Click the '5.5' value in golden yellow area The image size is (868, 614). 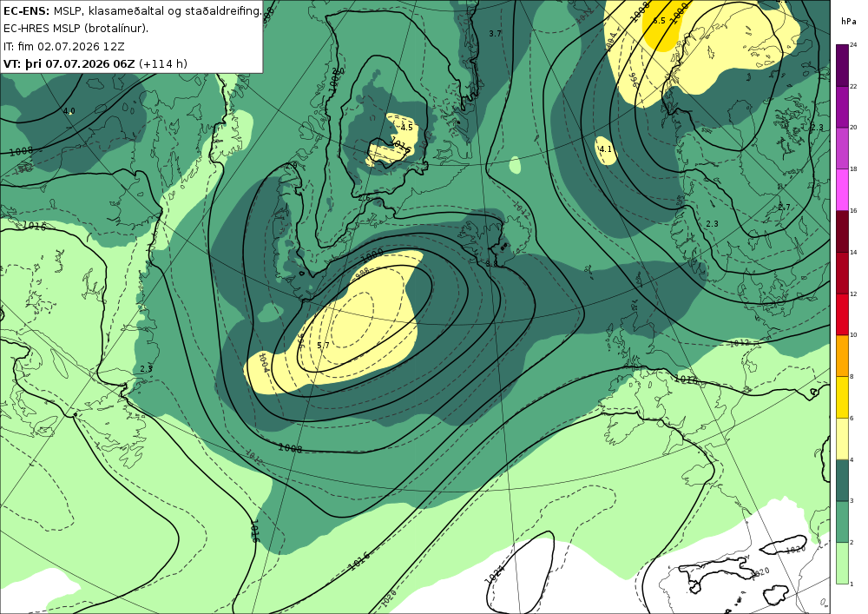660,21
